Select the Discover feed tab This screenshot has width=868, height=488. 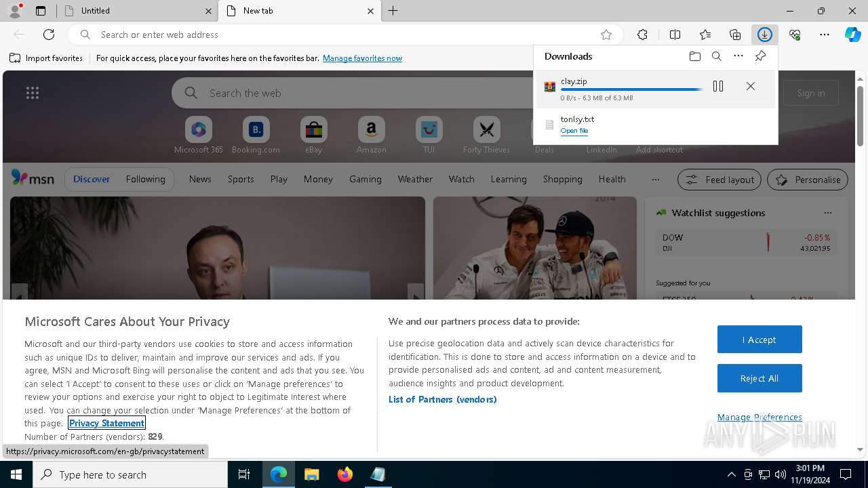[x=92, y=179]
